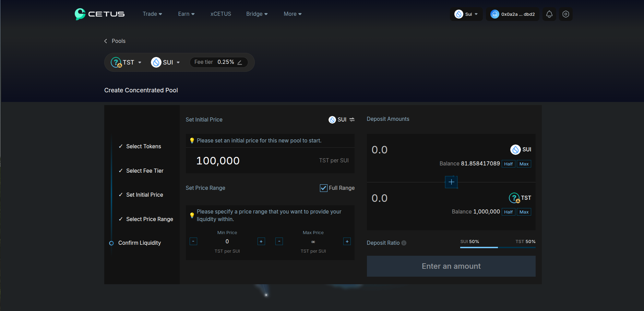This screenshot has width=644, height=311.
Task: Click the Deposit Amounts heading
Action: 388,119
